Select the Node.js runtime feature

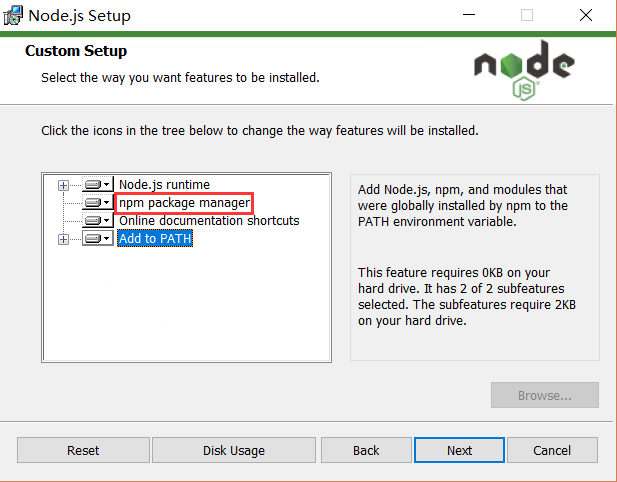[164, 185]
